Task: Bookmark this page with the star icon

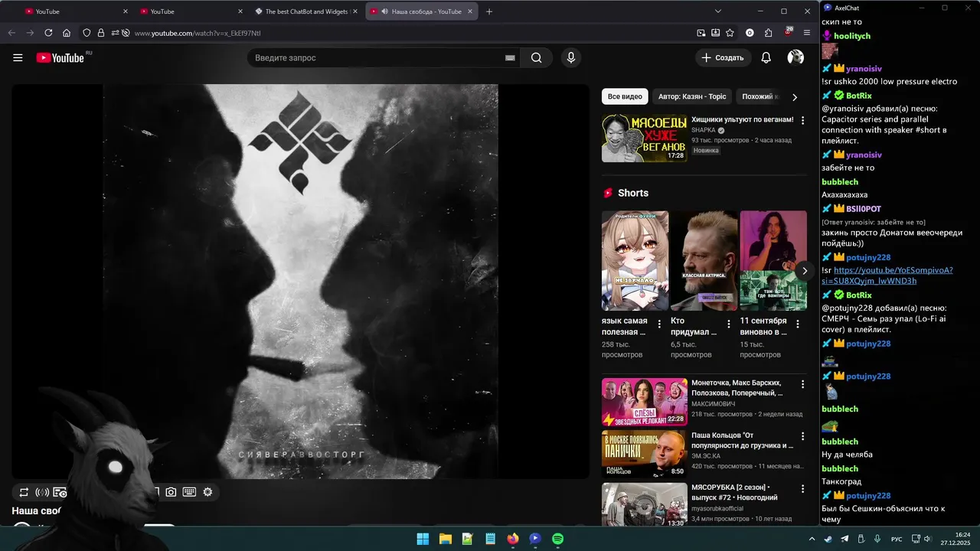Action: [730, 33]
